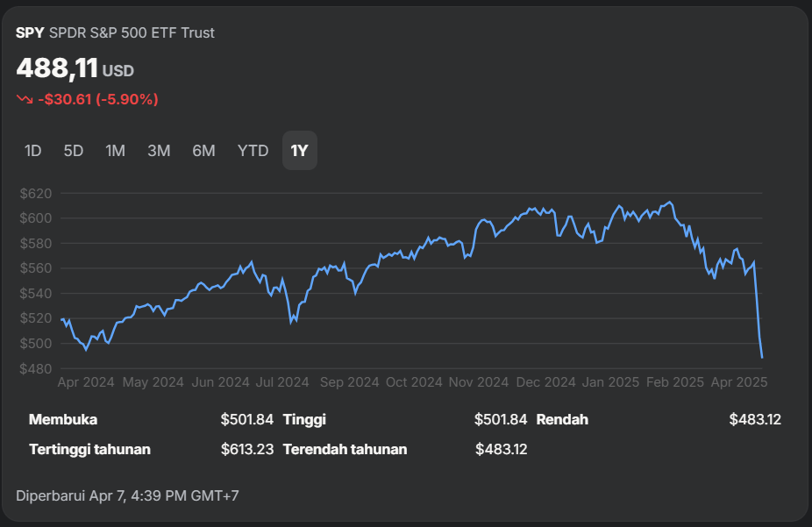This screenshot has width=812, height=527.
Task: Select the 5D time range tab
Action: [74, 151]
